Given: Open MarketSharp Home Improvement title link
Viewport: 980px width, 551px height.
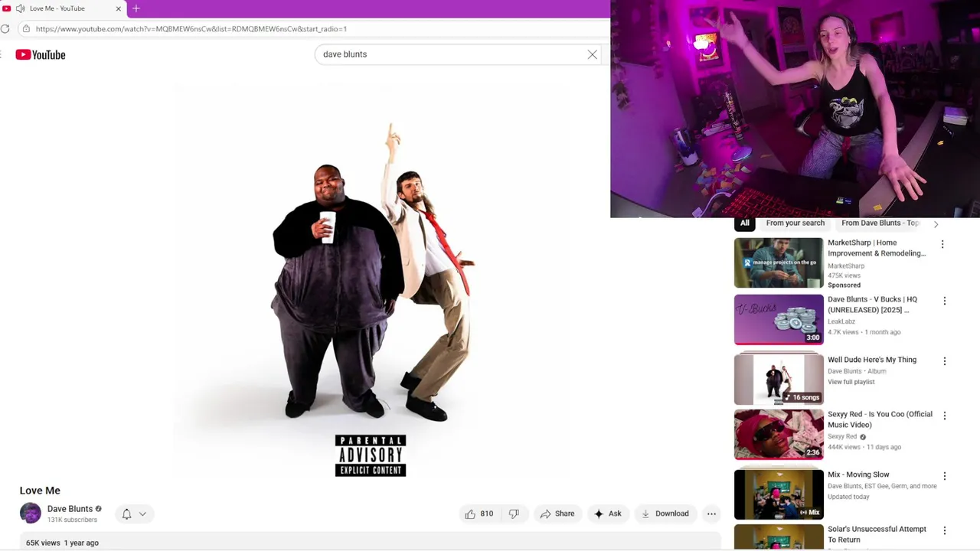Looking at the screenshot, I should (877, 248).
